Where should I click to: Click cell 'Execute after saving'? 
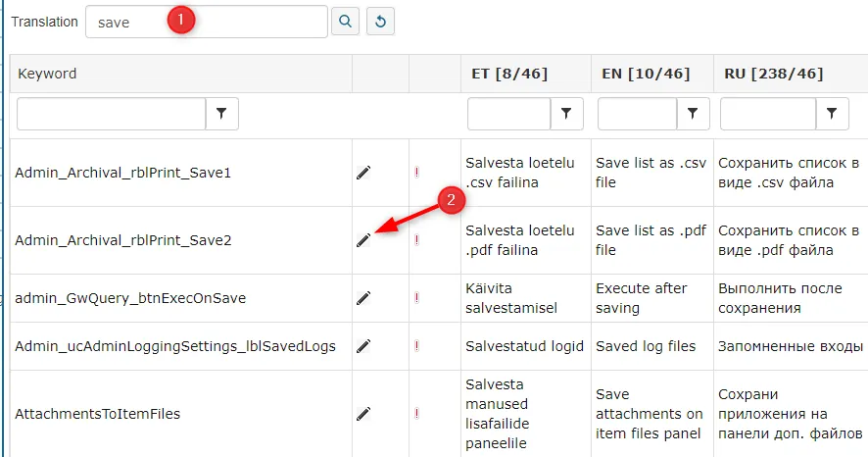pyautogui.click(x=652, y=298)
